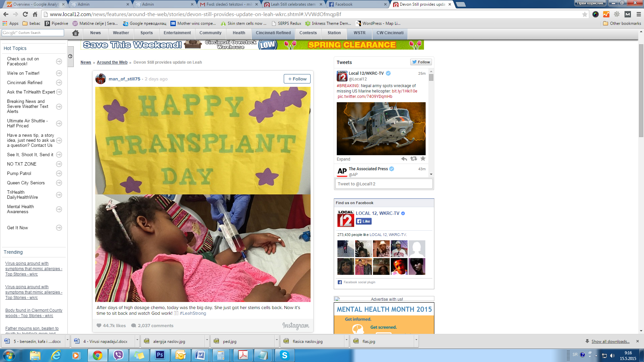644x362 pixels.
Task: Favorite the tweet with star icon
Action: tap(423, 159)
